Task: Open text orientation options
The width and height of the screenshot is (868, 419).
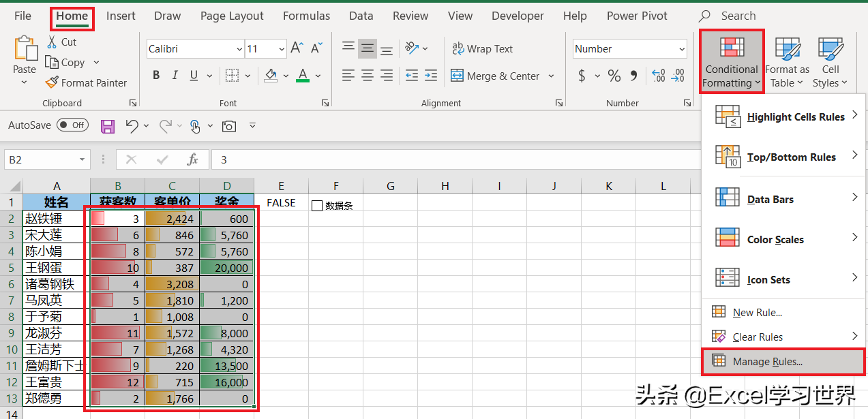Action: tap(412, 48)
